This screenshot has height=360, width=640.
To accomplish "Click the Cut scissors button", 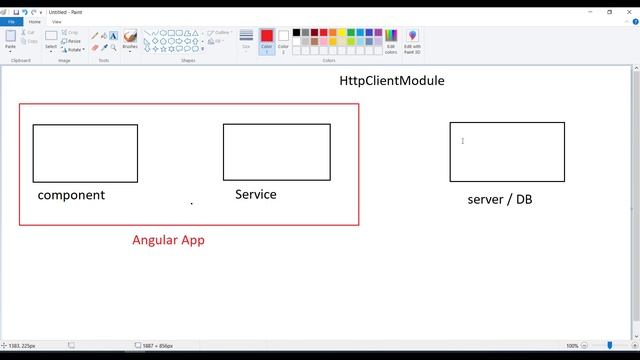I will click(28, 32).
